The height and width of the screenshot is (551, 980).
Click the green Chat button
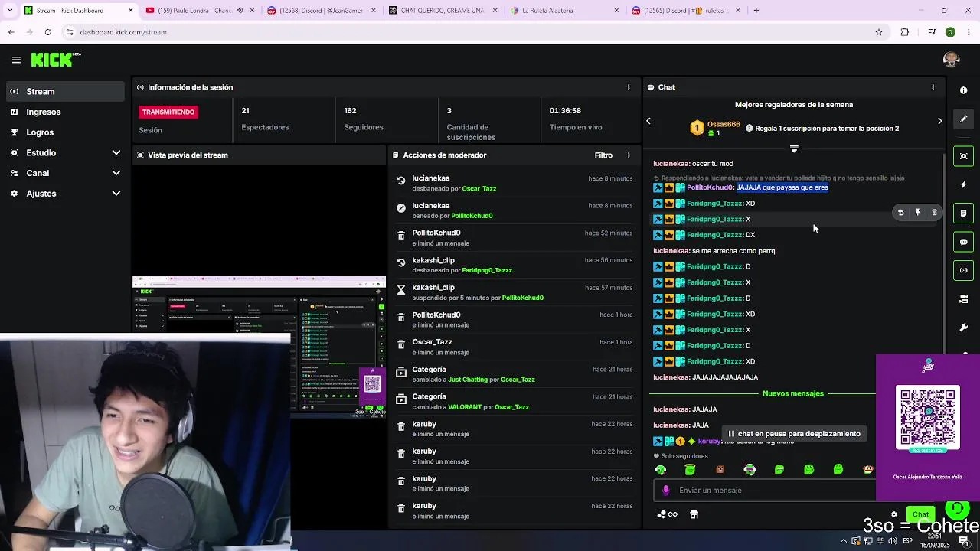pos(920,514)
